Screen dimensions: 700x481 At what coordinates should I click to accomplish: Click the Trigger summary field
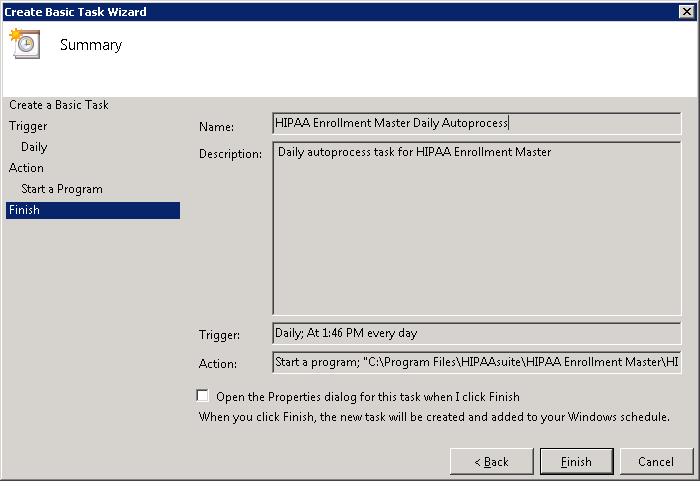pos(477,333)
